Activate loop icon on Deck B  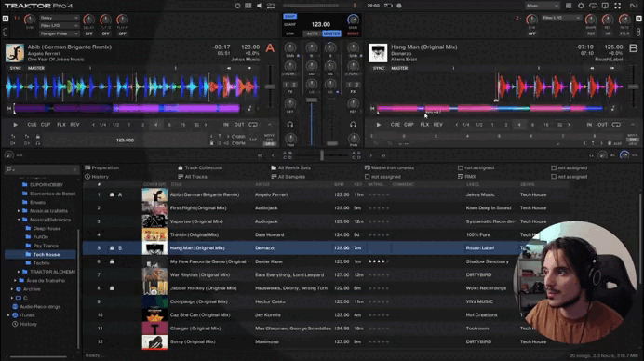tap(616, 125)
